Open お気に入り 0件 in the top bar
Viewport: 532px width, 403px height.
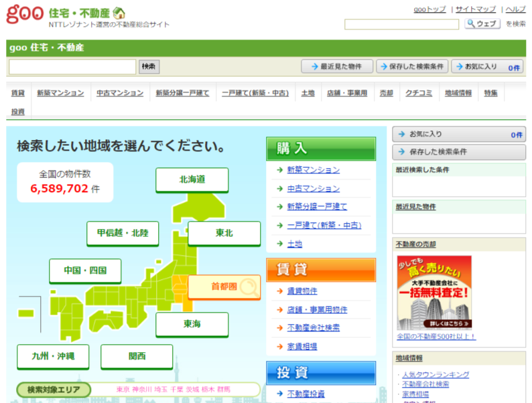pos(487,67)
